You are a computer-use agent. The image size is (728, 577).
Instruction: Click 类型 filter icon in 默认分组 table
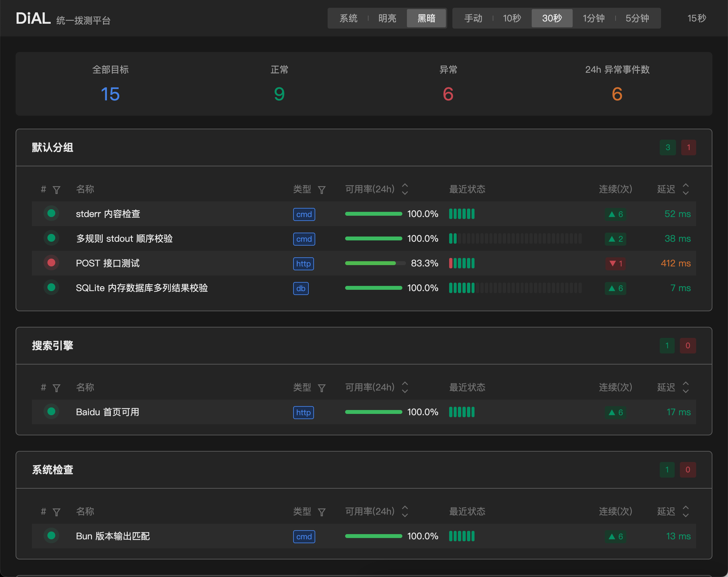tap(321, 190)
